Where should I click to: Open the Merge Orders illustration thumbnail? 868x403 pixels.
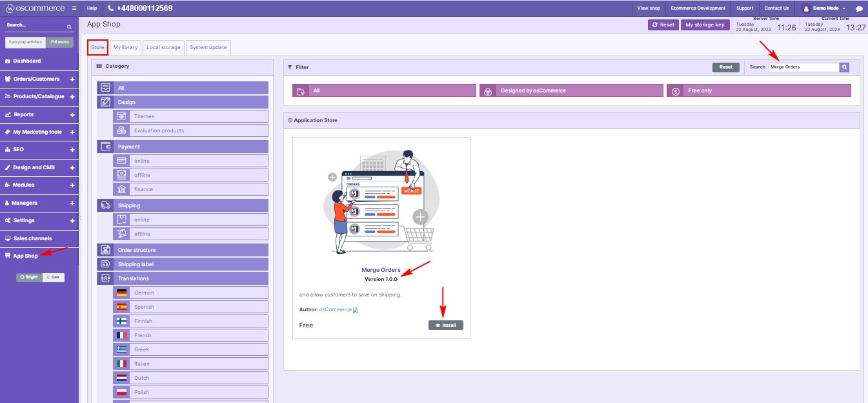tap(381, 201)
